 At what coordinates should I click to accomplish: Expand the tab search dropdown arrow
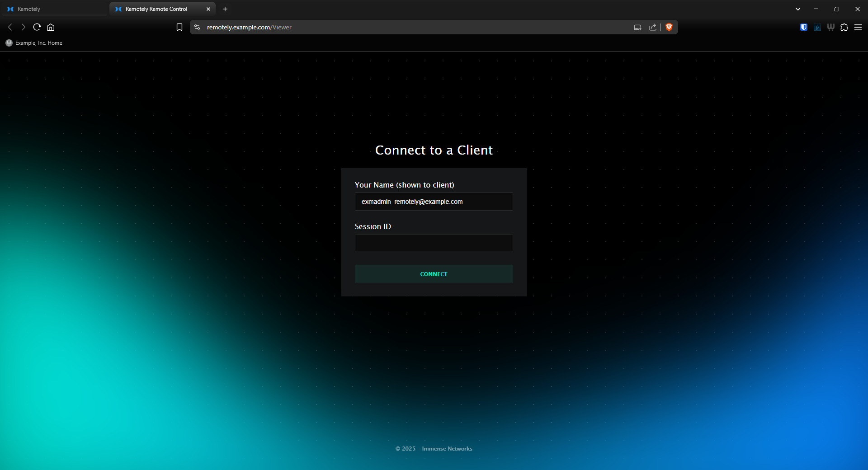click(x=797, y=9)
